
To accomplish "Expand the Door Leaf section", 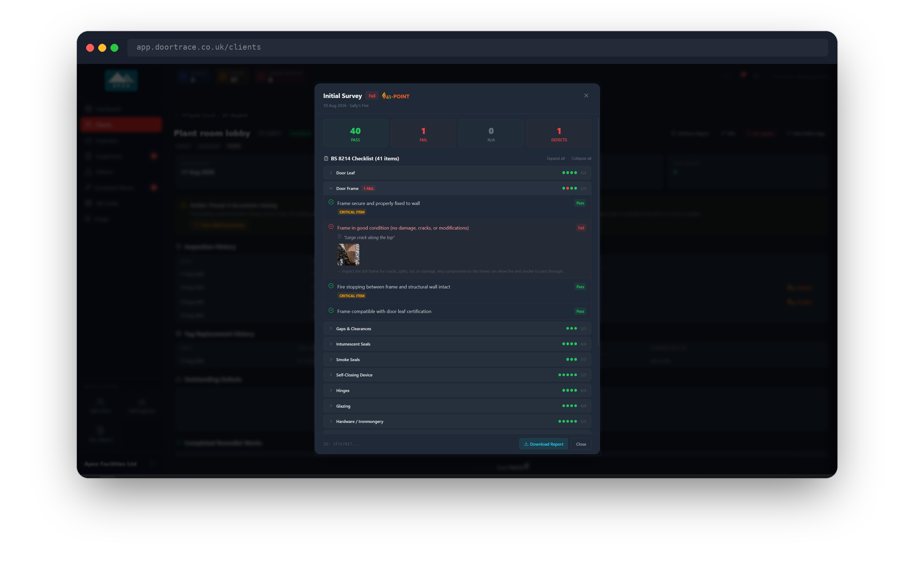I will click(457, 173).
